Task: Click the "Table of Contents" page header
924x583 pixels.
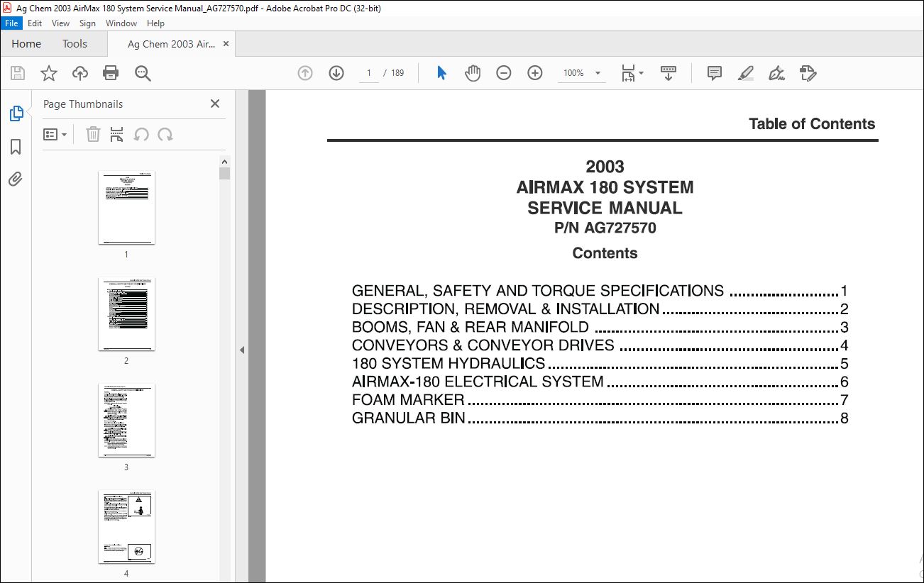Action: click(x=812, y=124)
